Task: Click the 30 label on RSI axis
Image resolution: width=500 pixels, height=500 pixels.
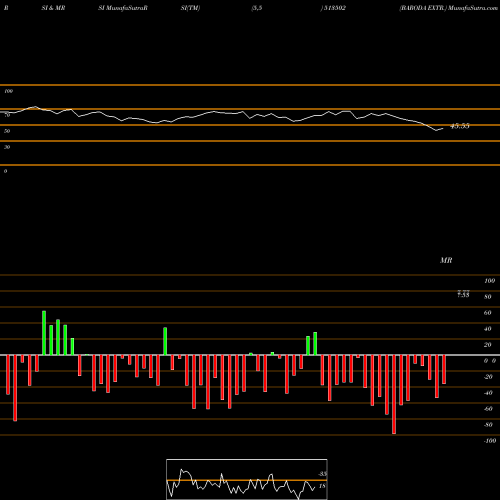Action: (7, 147)
